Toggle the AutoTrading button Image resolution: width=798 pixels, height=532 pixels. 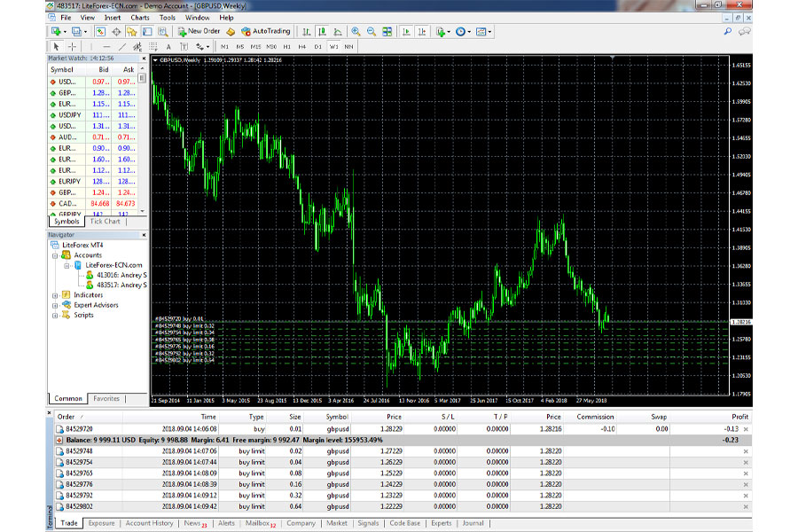(x=266, y=32)
